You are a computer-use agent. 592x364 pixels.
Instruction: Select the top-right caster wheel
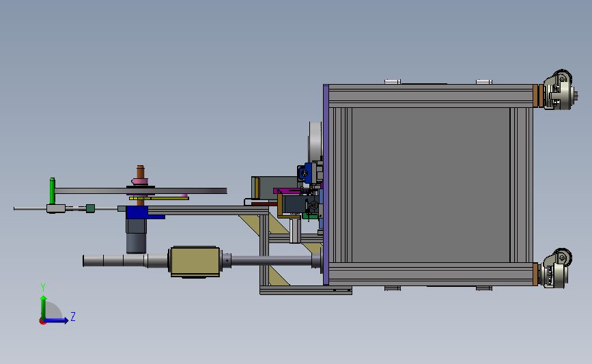pyautogui.click(x=560, y=90)
